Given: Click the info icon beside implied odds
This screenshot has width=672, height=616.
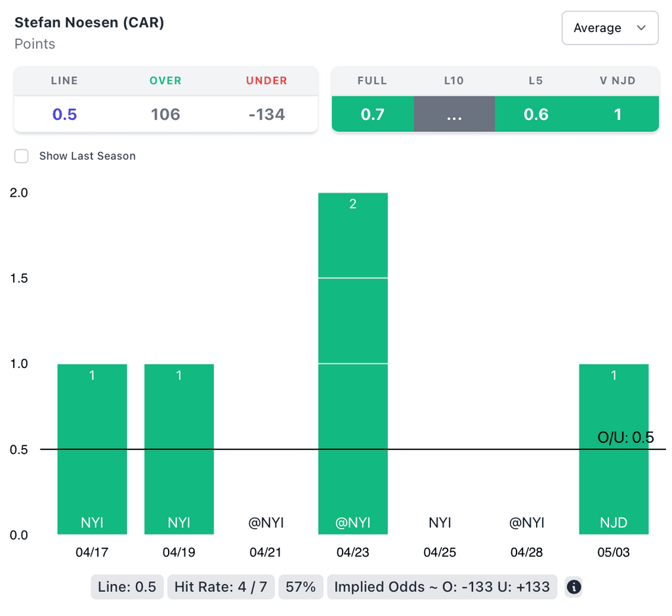Looking at the screenshot, I should click(574, 587).
